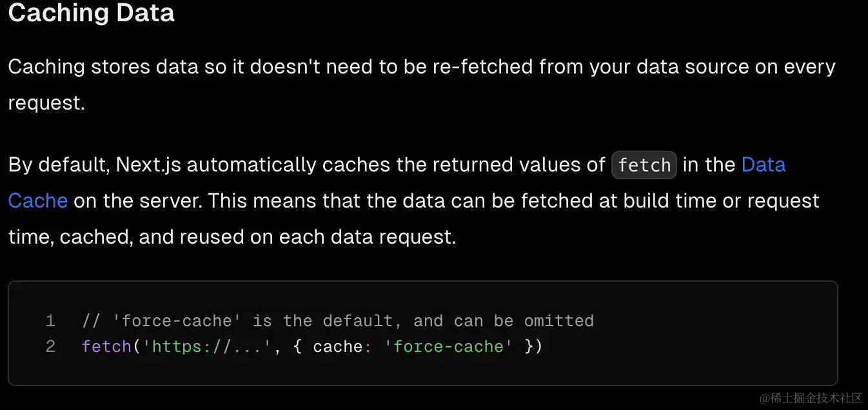This screenshot has width=868, height=410.
Task: Click the "Caching Data" heading
Action: (x=91, y=13)
